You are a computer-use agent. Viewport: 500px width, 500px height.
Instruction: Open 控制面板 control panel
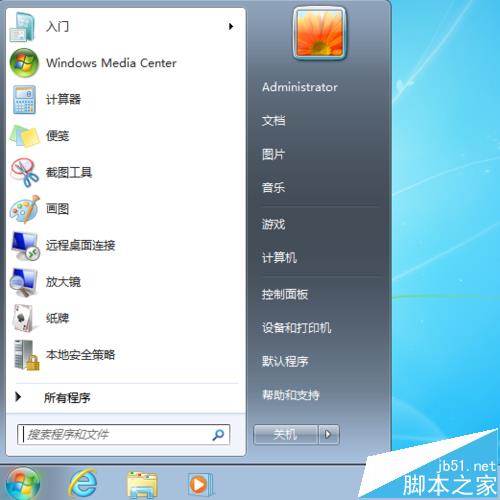[x=285, y=294]
